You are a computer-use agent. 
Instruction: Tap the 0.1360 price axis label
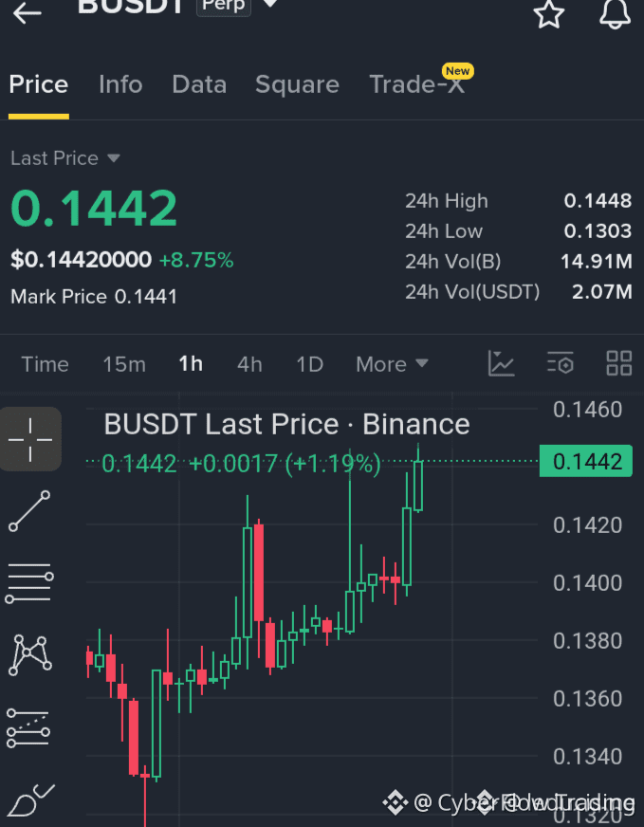(x=587, y=699)
